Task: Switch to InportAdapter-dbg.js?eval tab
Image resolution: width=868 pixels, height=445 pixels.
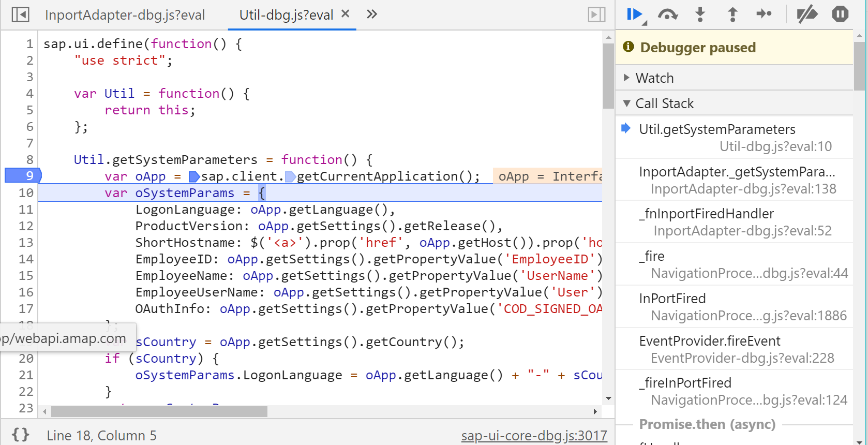Action: click(125, 15)
